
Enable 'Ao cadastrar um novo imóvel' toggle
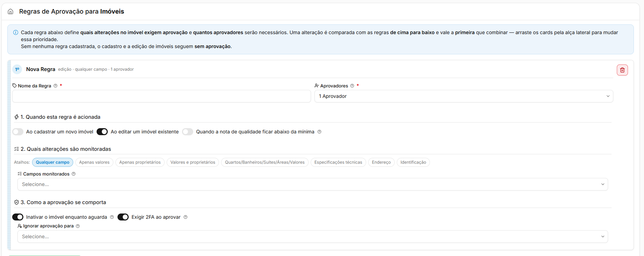tap(18, 132)
